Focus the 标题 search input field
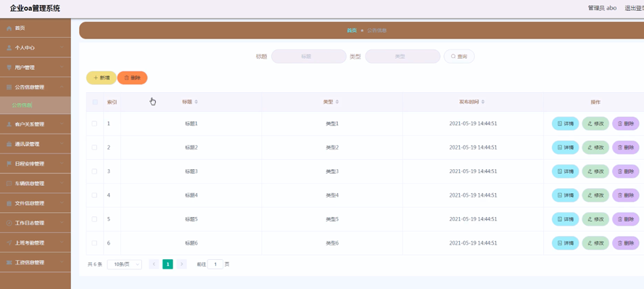Image resolution: width=644 pixels, height=289 pixels. [x=309, y=57]
